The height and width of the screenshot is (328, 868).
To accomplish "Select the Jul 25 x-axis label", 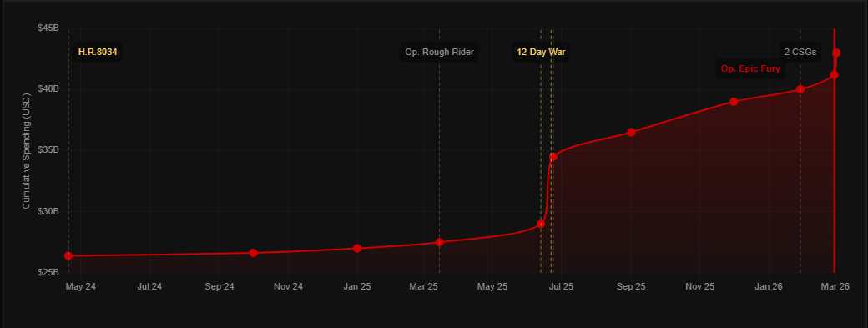I will tap(561, 287).
